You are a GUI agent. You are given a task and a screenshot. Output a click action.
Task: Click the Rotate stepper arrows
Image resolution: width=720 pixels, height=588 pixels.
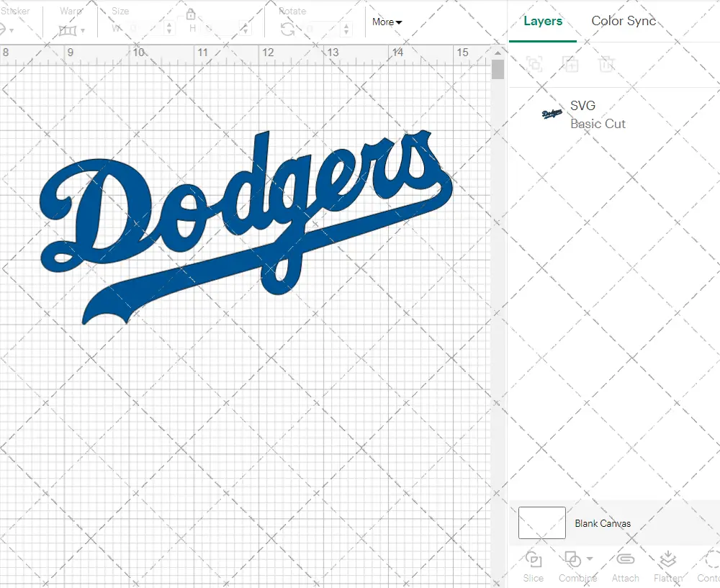(x=346, y=29)
